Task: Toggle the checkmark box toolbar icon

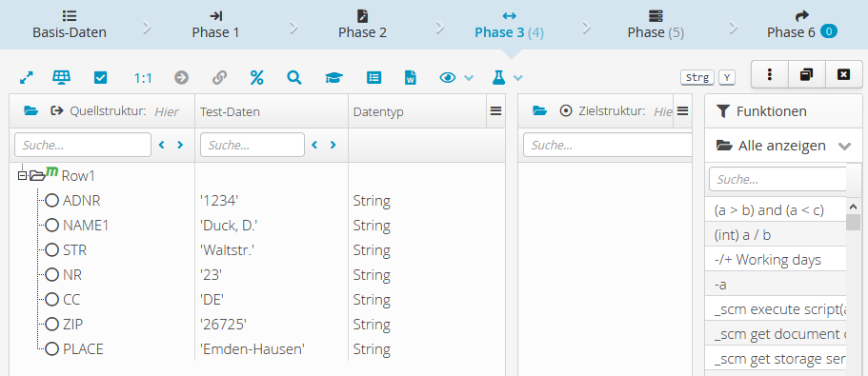Action: click(100, 78)
